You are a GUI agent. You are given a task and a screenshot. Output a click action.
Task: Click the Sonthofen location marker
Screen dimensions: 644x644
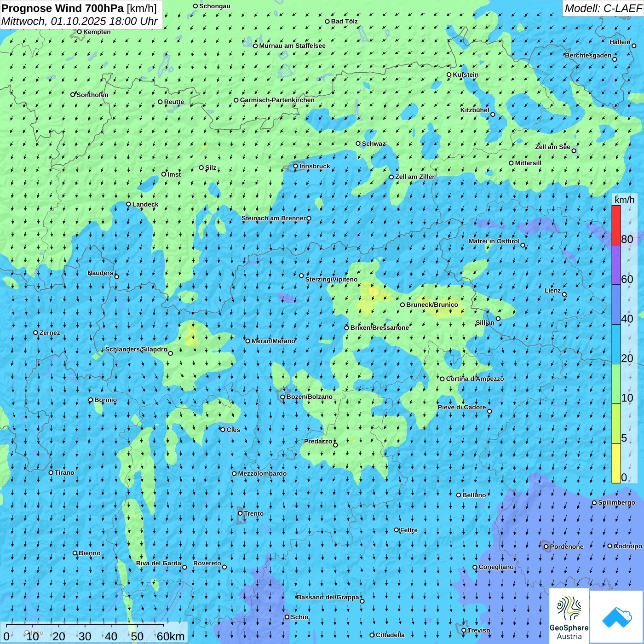point(73,95)
